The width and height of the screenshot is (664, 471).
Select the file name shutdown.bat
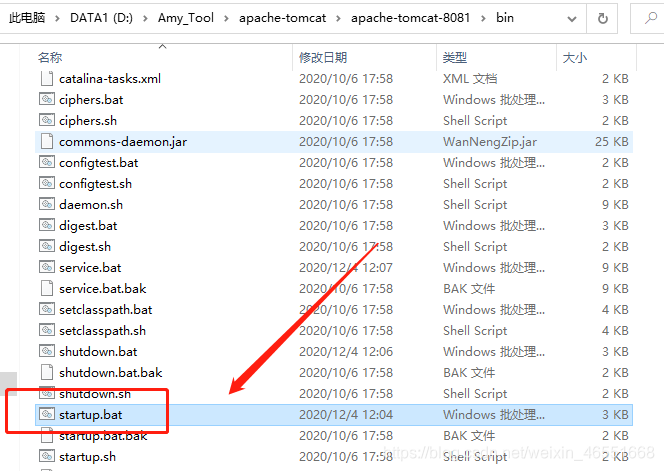pyautogui.click(x=98, y=351)
